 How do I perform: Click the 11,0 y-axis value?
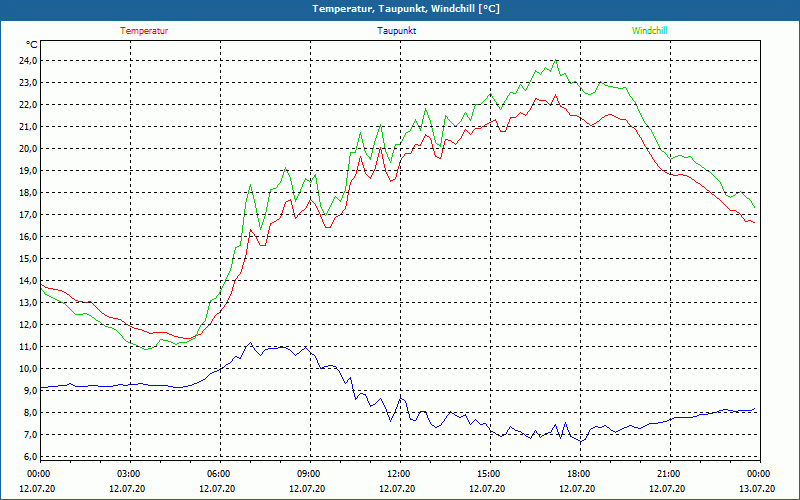(x=28, y=347)
